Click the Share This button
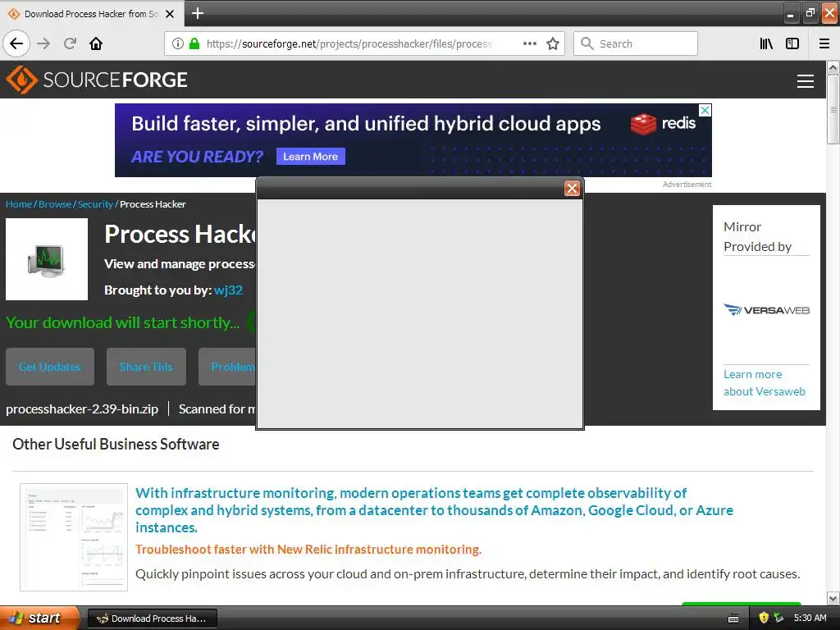Screen dimensions: 840x630 (146, 367)
